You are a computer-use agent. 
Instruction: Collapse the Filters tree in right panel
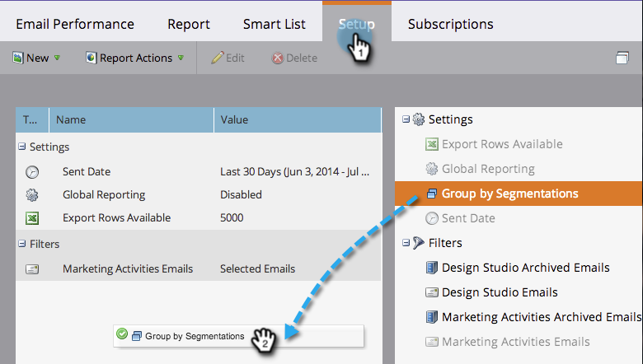(x=406, y=243)
